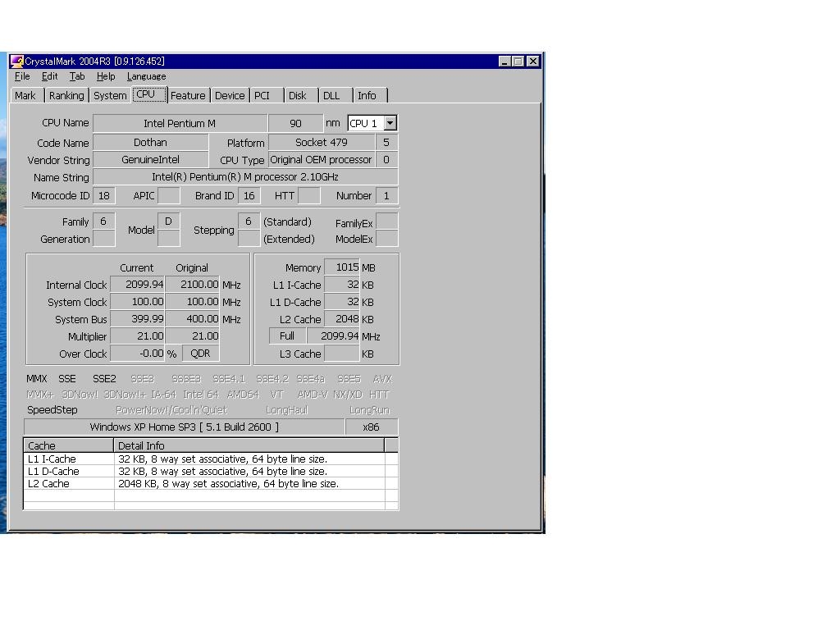The image size is (840, 630).
Task: Click the Cache column header
Action: point(68,445)
